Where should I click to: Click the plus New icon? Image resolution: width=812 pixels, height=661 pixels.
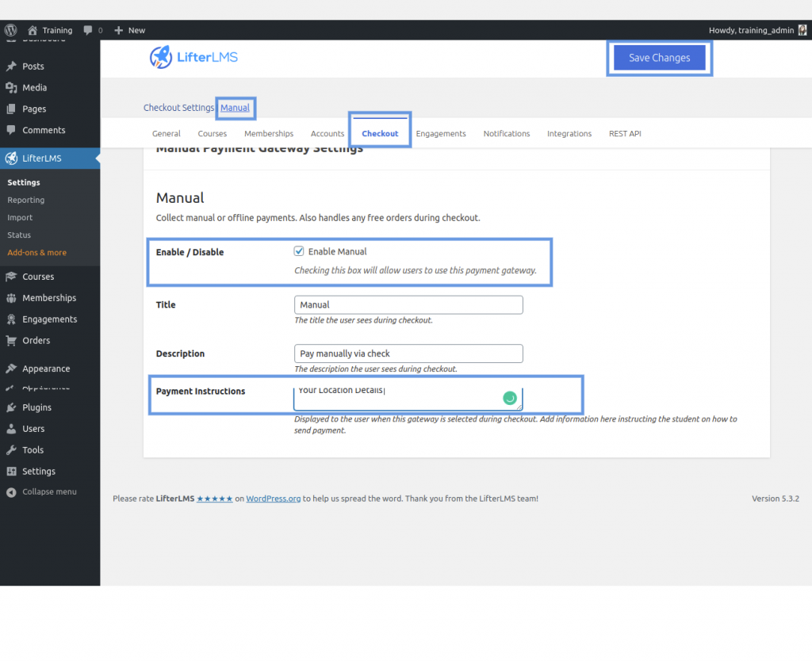click(119, 30)
